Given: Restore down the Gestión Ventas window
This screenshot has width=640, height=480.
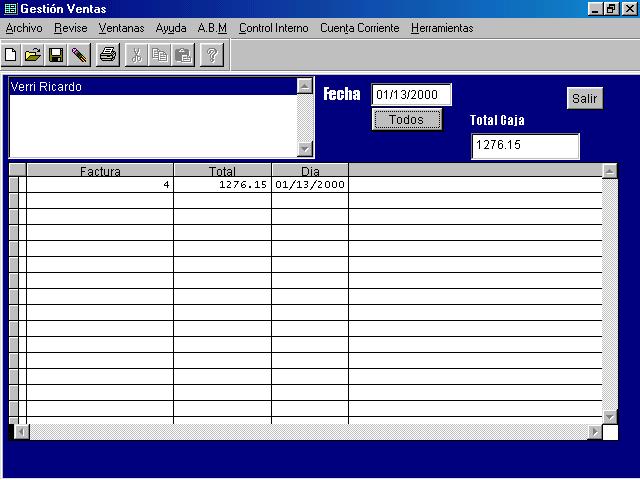Looking at the screenshot, I should point(611,9).
